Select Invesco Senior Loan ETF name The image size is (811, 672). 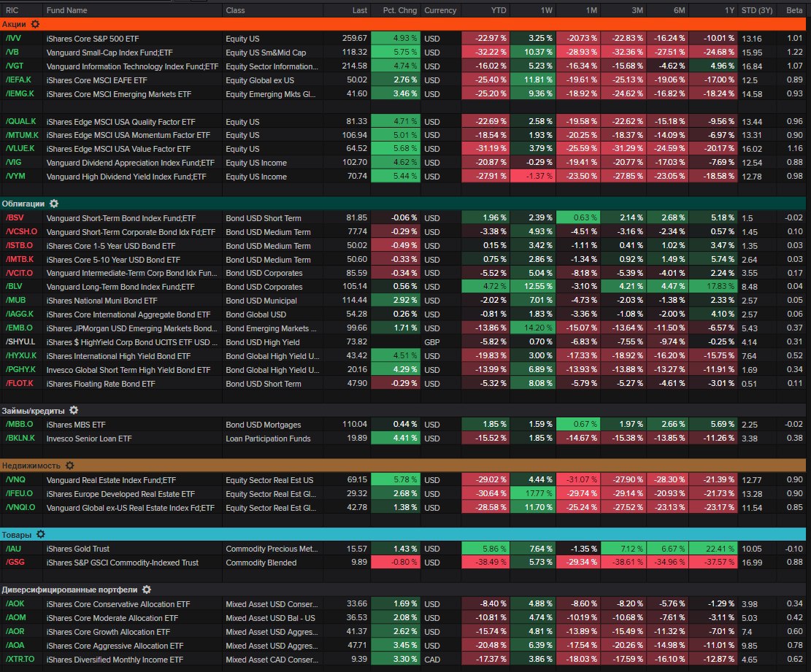(89, 439)
